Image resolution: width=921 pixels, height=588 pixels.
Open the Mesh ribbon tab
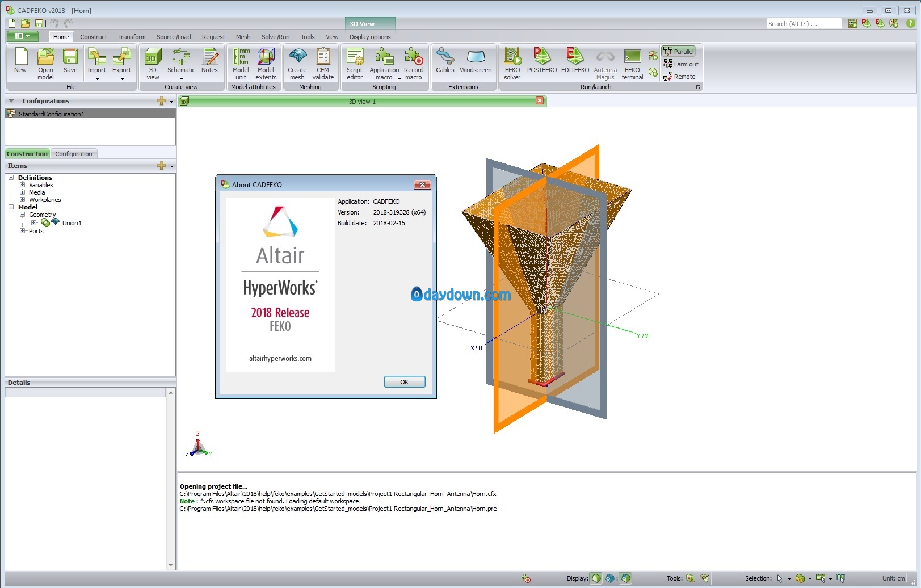(243, 37)
